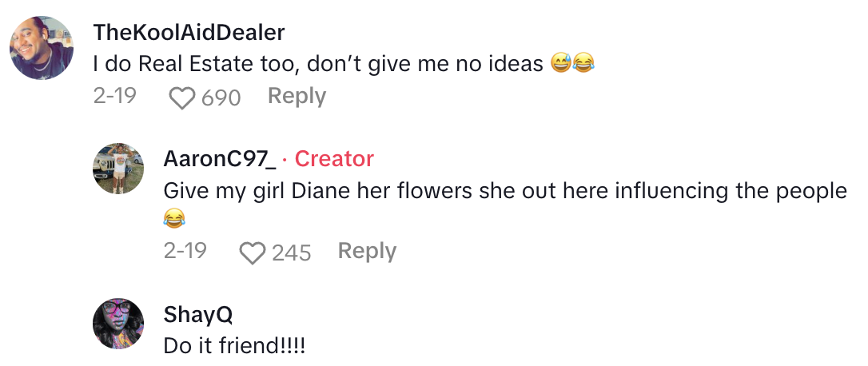Viewport: 868px width, 366px height.
Task: Tap the heart icon on AaronC97_'s reply
Action: click(253, 253)
